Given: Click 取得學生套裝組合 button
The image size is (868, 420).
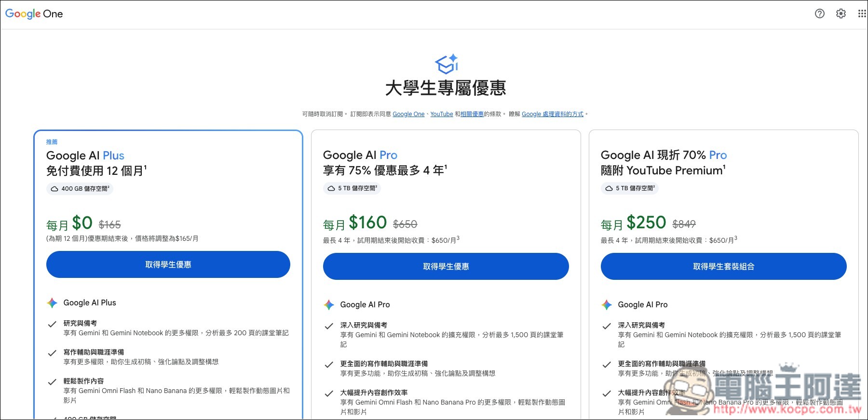Looking at the screenshot, I should coord(724,266).
